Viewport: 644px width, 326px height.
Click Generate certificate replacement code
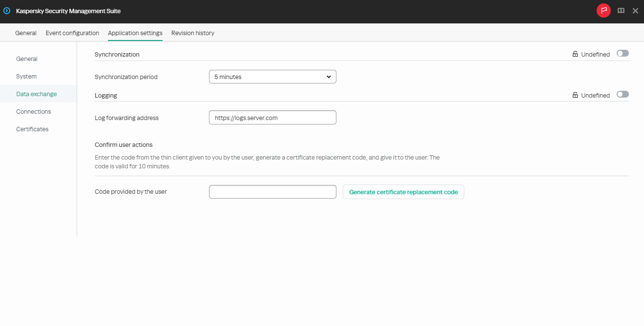pyautogui.click(x=403, y=192)
